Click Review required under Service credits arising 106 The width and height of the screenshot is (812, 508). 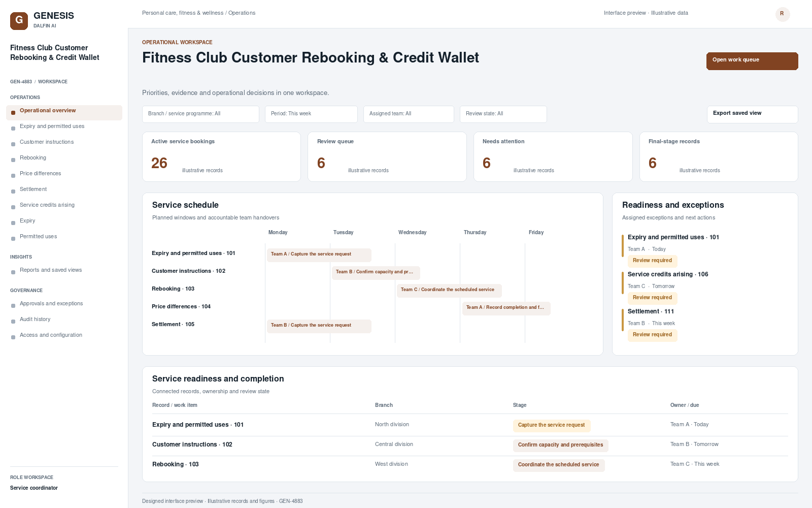coord(652,298)
